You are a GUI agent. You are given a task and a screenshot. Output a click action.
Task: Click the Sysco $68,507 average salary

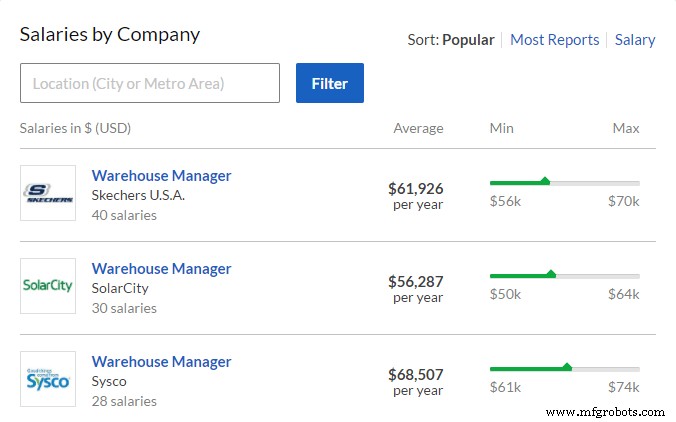[415, 374]
